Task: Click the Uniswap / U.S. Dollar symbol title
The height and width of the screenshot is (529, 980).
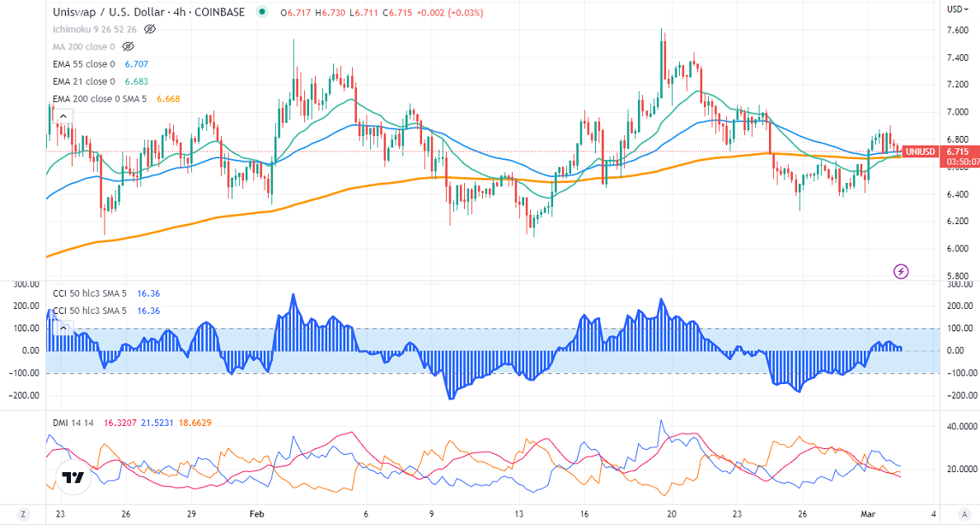Action: (148, 12)
